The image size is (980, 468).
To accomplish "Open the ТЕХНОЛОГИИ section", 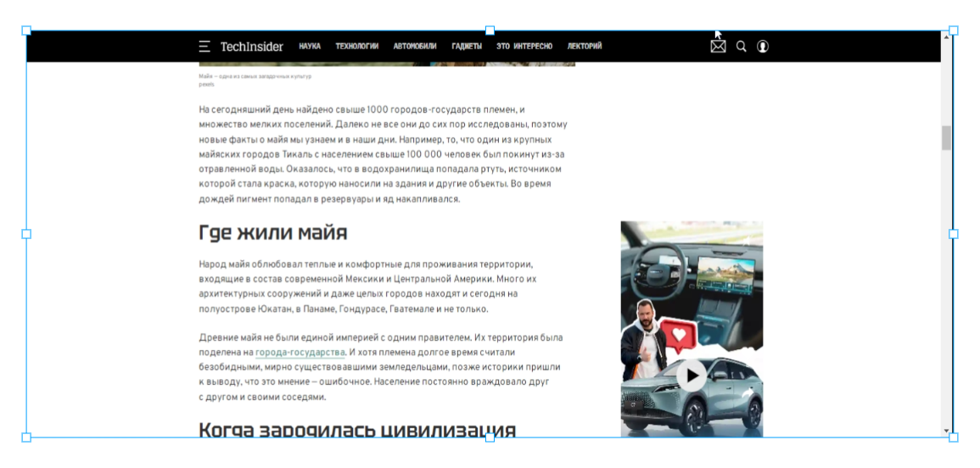I will (x=357, y=47).
